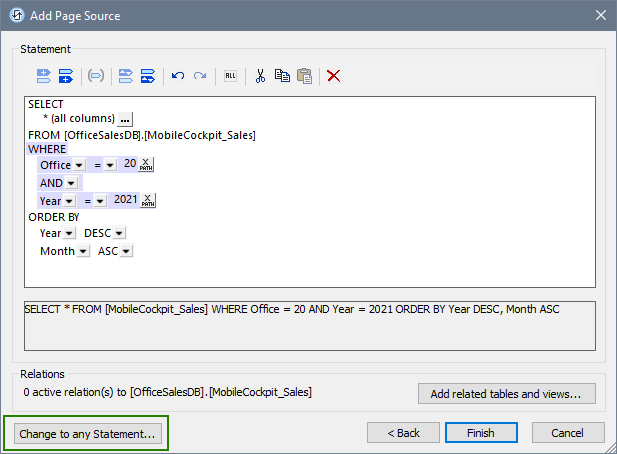Go to previous step with Back button
The width and height of the screenshot is (617, 454).
[x=402, y=433]
